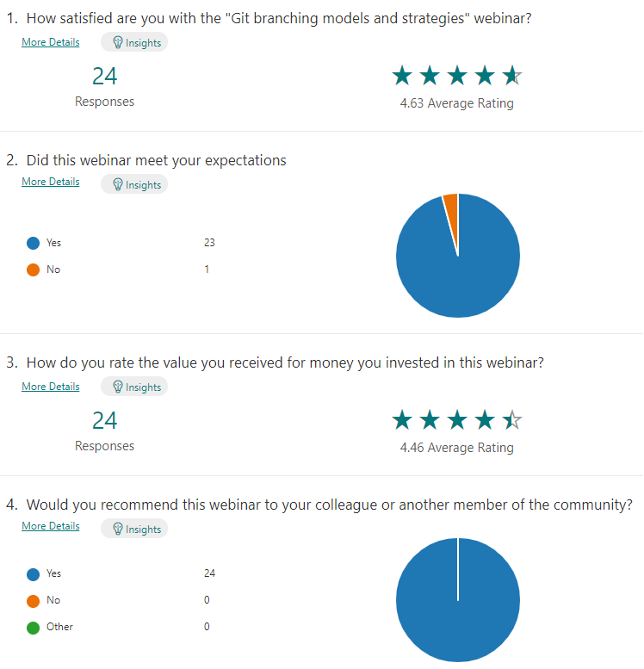
Task: Open More Details for question 1
Action: click(50, 42)
